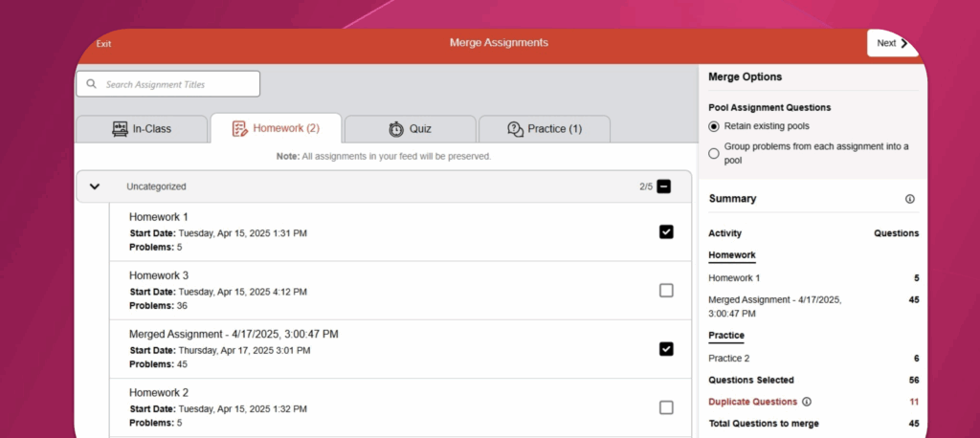Uncheck the Merged Assignment checkbox
The width and height of the screenshot is (980, 438).
tap(666, 349)
